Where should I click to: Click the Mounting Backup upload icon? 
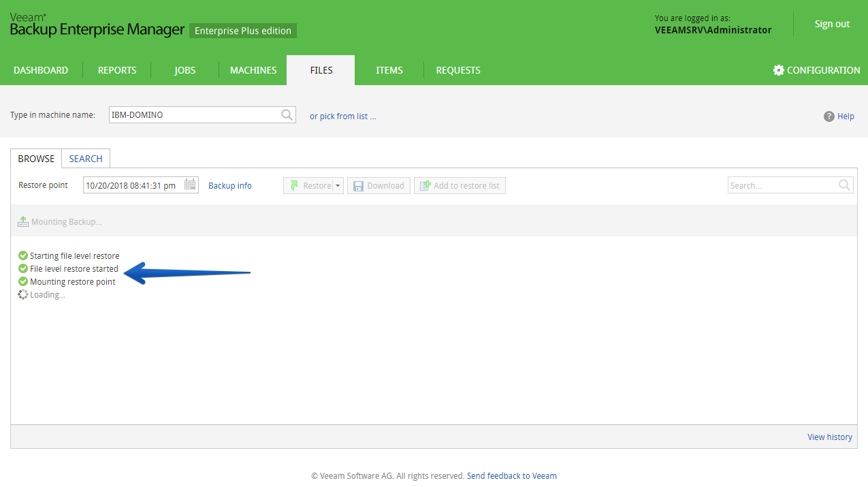[23, 221]
